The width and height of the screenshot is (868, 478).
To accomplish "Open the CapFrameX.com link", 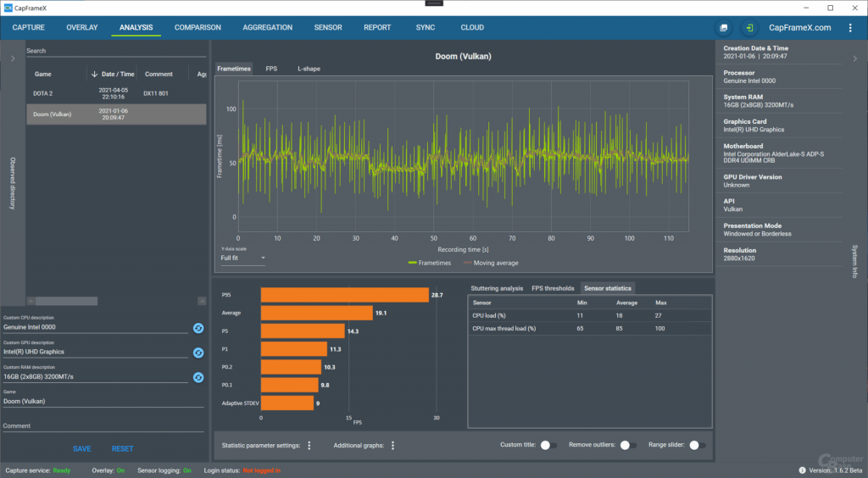I will 798,28.
